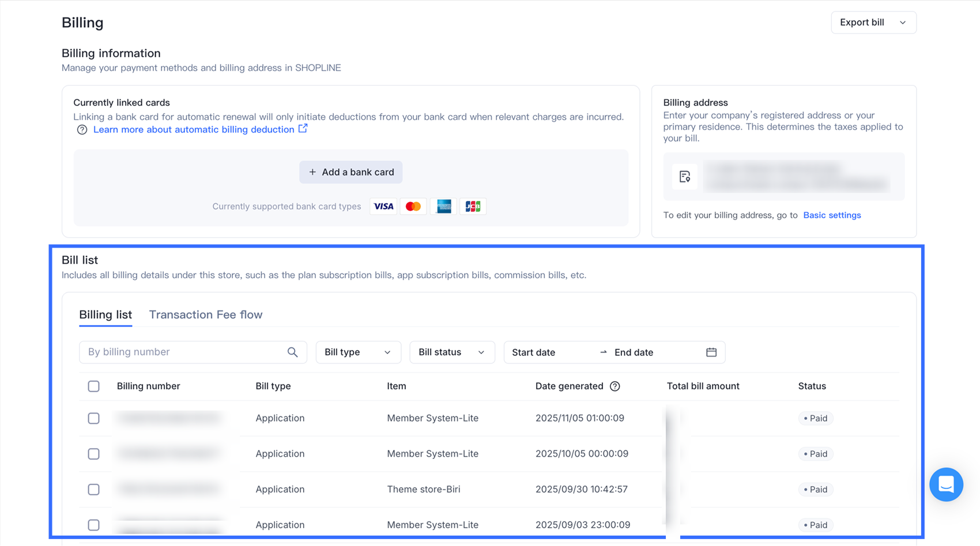
Task: Open the date range calendar icon
Action: click(x=711, y=352)
